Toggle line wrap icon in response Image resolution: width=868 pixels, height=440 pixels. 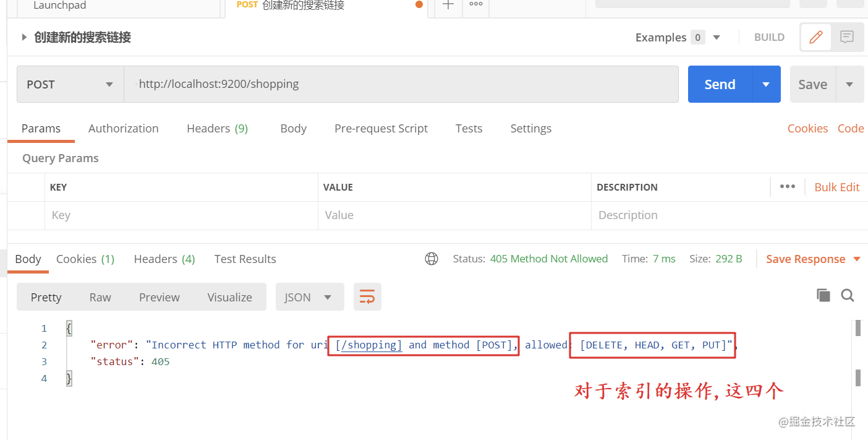click(x=367, y=297)
